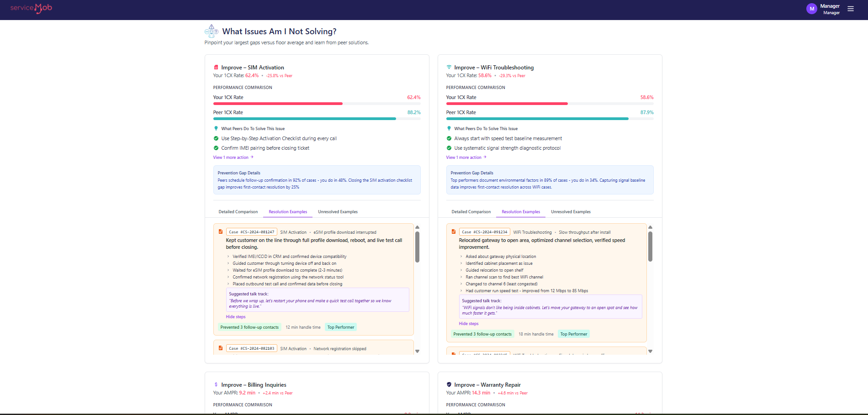The image size is (868, 415).
Task: Select the dollar icon beside Improve – Billing Inquiries
Action: tap(216, 384)
